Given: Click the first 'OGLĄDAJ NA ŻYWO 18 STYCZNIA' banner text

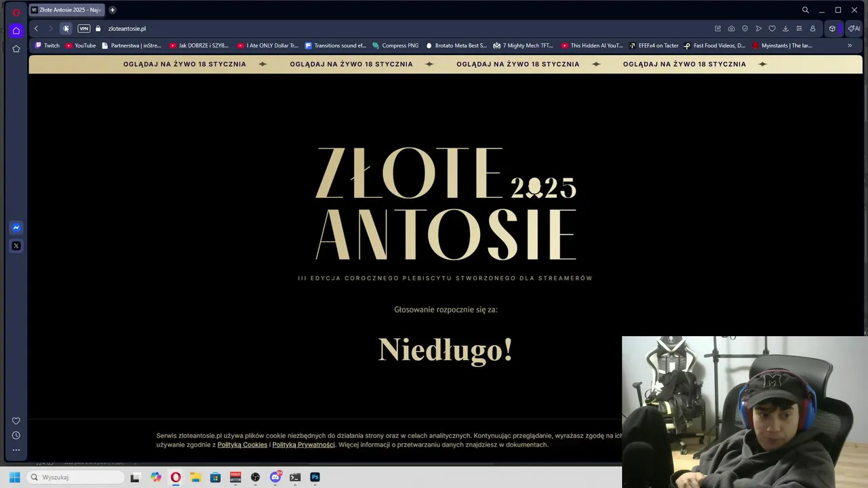Looking at the screenshot, I should click(184, 64).
